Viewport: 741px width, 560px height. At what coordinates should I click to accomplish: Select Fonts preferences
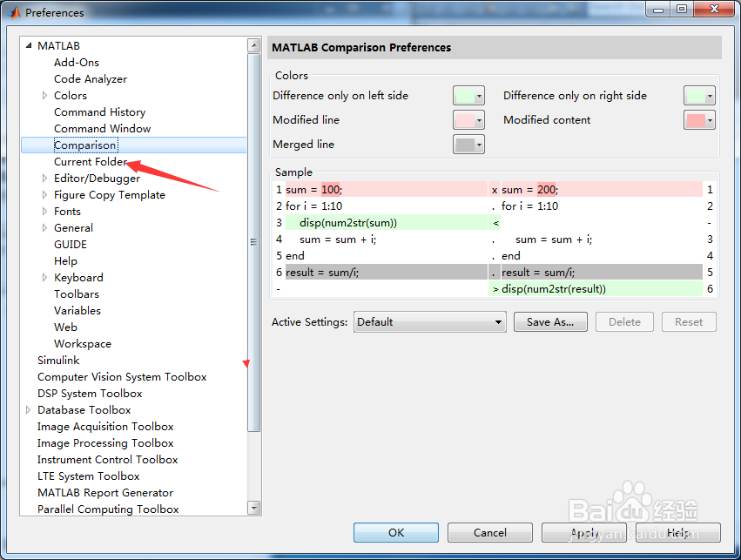(67, 212)
